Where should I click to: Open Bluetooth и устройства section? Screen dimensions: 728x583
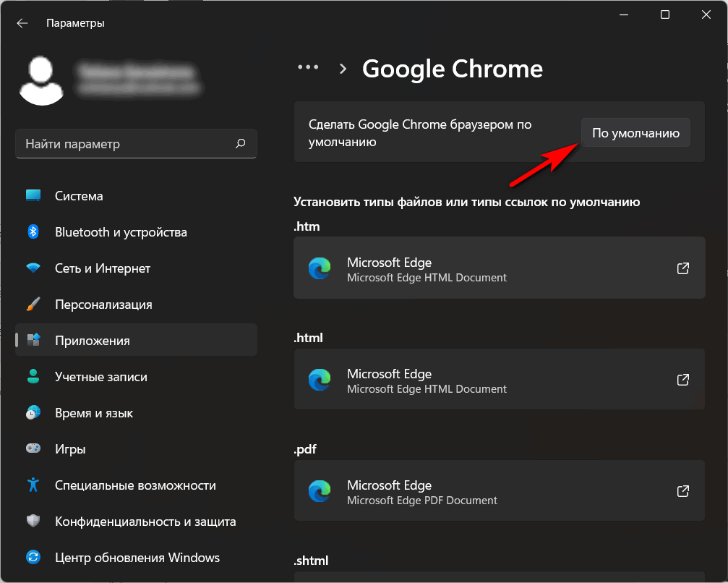[x=136, y=231]
